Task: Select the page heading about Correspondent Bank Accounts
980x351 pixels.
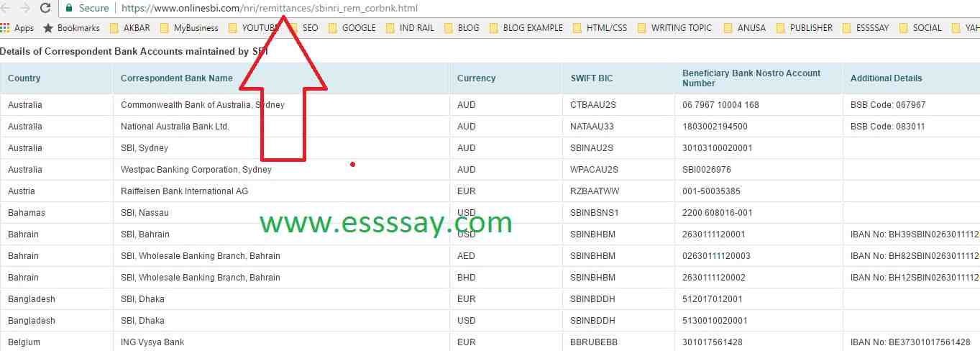Action: 134,51
